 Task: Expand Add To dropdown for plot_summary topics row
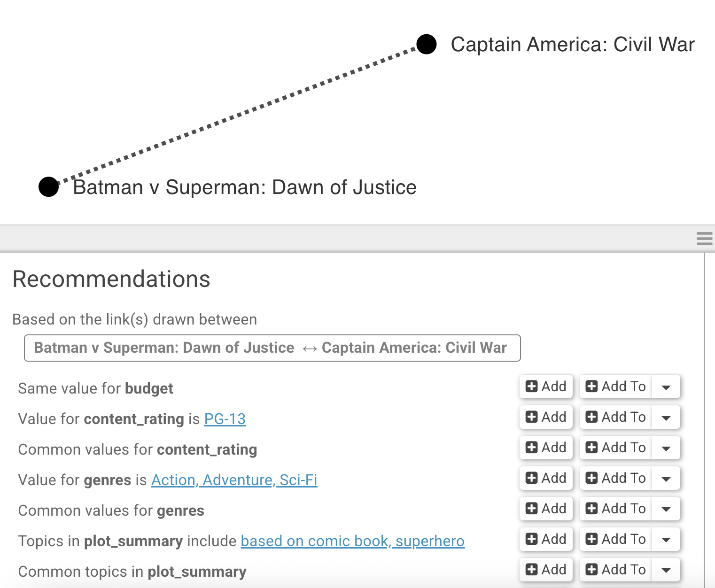click(x=666, y=540)
